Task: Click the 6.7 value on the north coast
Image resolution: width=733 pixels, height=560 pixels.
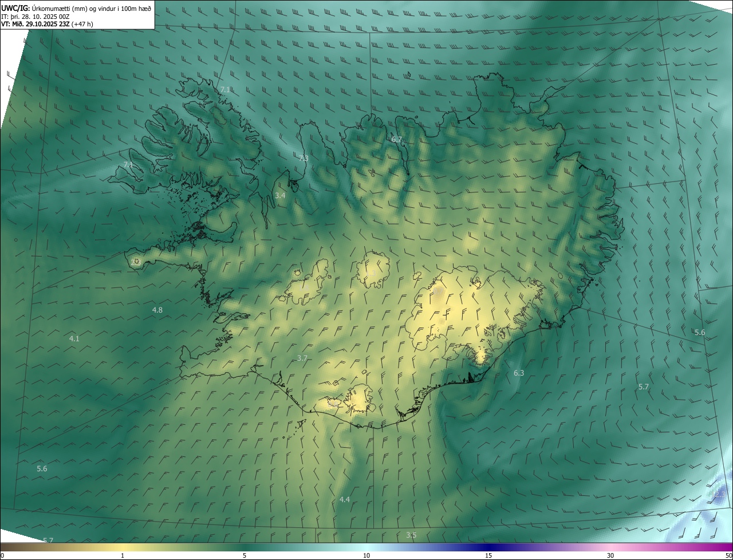Action: click(396, 140)
